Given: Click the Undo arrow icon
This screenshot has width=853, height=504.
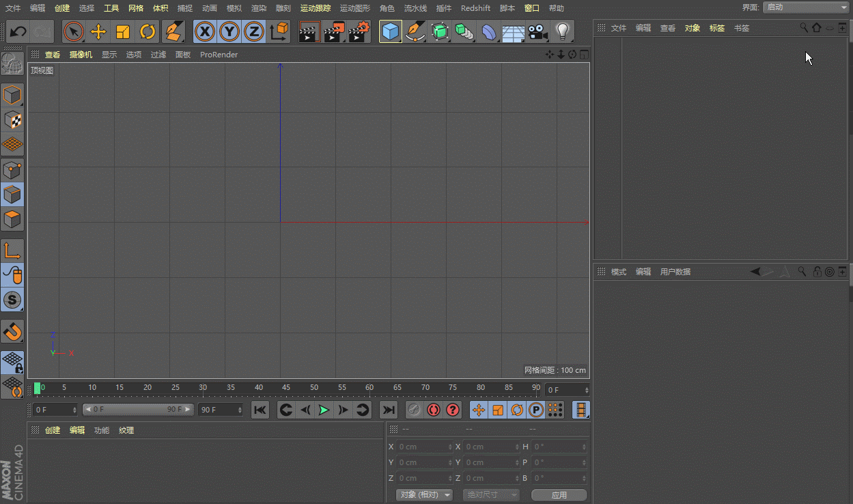Looking at the screenshot, I should (18, 32).
